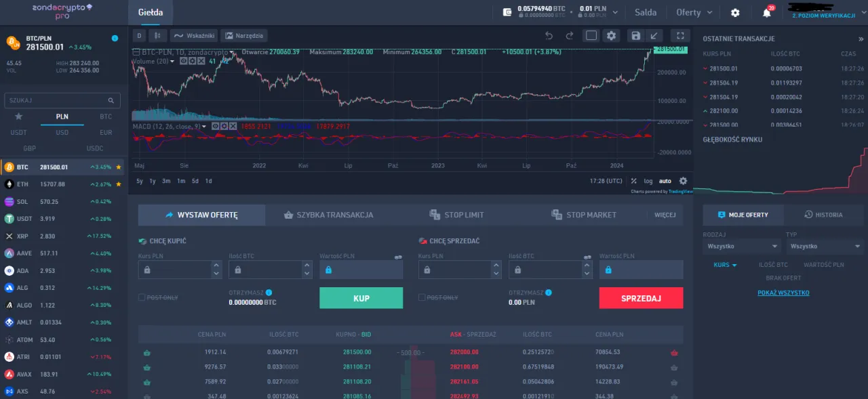Click the Szukaj search field
868x399 pixels.
coord(62,100)
